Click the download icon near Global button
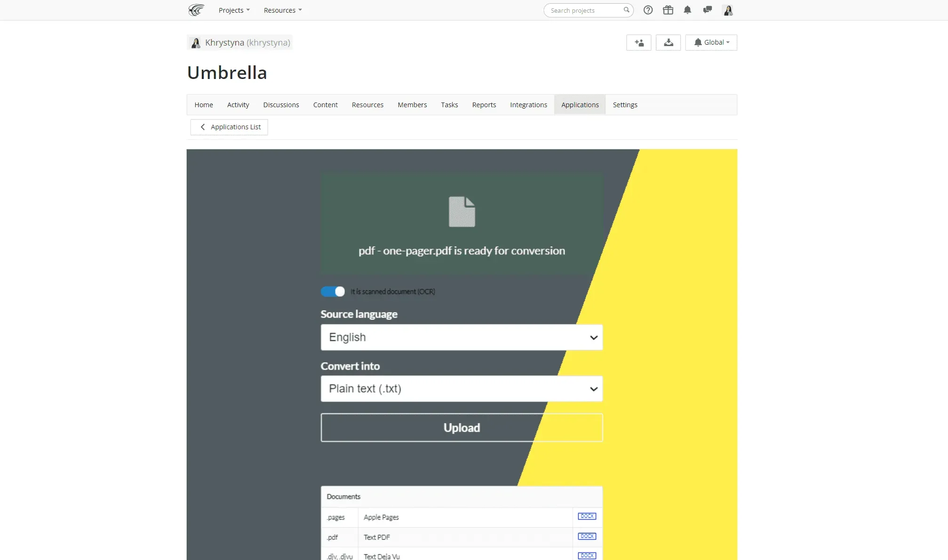The image size is (948, 560). coord(668,42)
